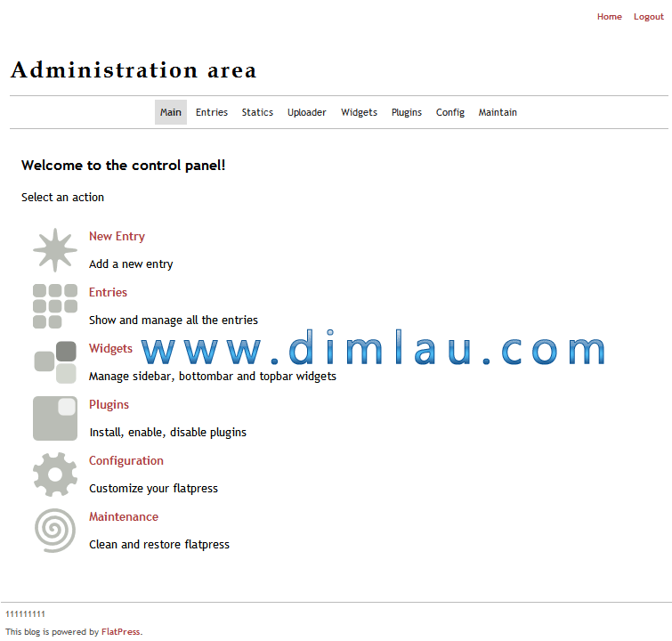The height and width of the screenshot is (641, 672).
Task: Select the Widgets tab in top navigation
Action: pos(359,112)
